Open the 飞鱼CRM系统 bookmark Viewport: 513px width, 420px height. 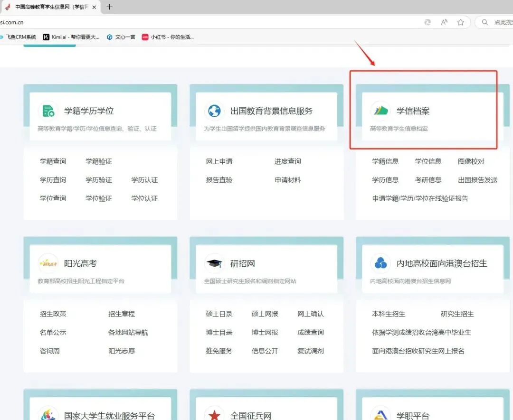coord(19,37)
